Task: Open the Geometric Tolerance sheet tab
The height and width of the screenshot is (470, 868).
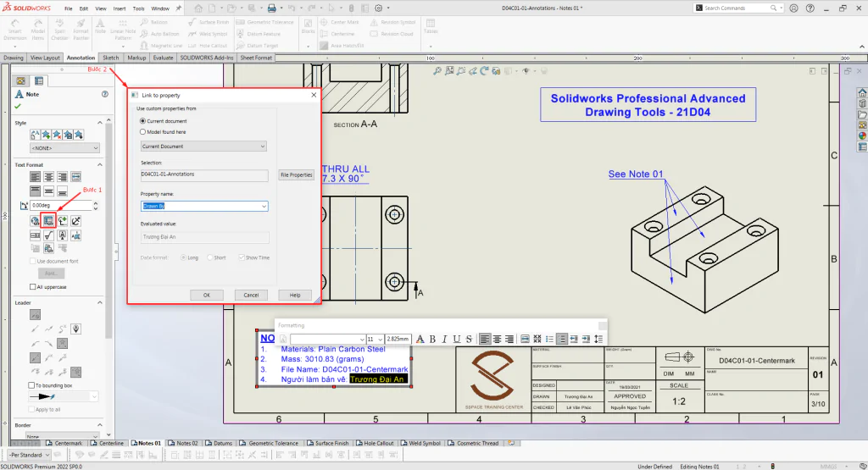Action: tap(269, 444)
